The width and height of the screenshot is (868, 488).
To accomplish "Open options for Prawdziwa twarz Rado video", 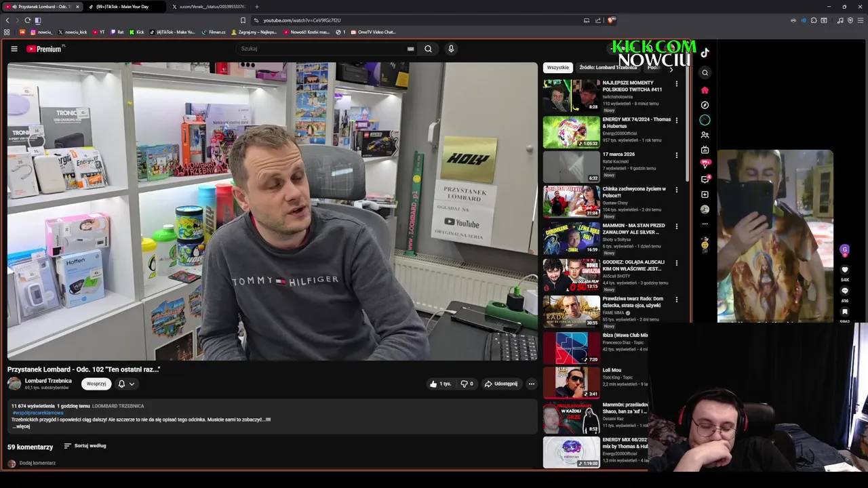I will (x=676, y=300).
